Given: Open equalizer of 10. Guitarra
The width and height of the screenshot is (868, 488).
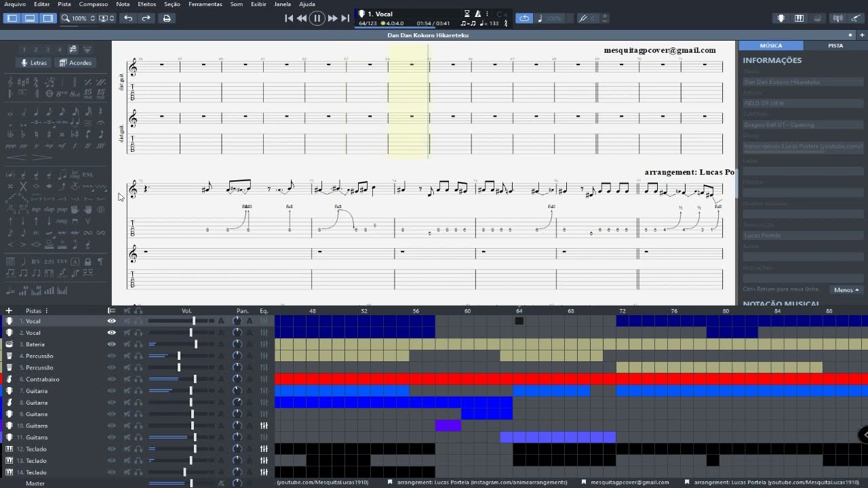Looking at the screenshot, I should 264,426.
